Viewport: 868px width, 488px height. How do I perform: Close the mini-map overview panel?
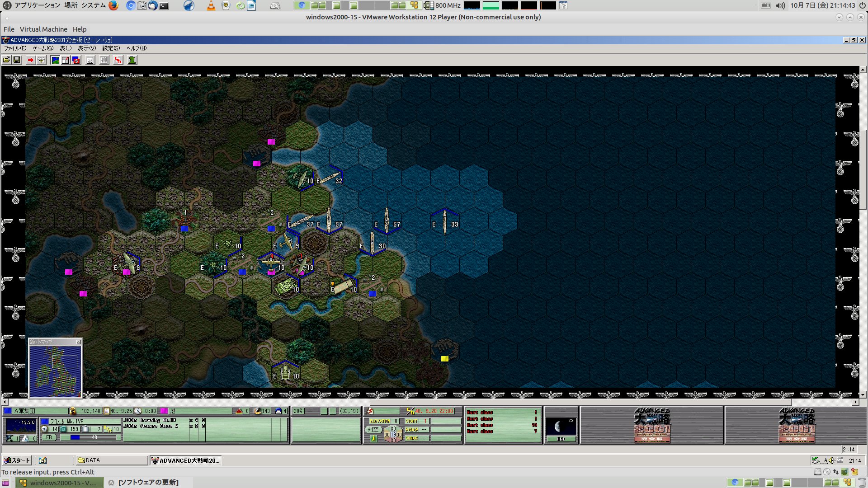(x=78, y=342)
